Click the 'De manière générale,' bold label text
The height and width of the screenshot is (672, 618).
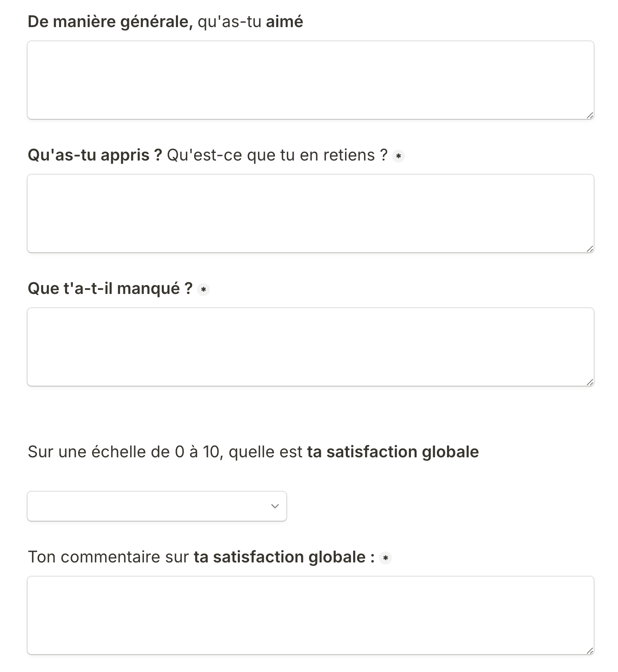click(110, 22)
